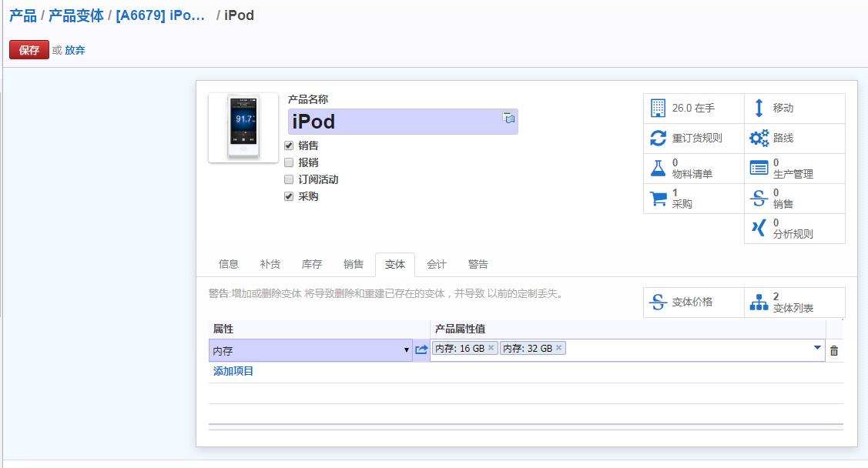Click the 26.0 在手 stat button label

click(x=693, y=108)
